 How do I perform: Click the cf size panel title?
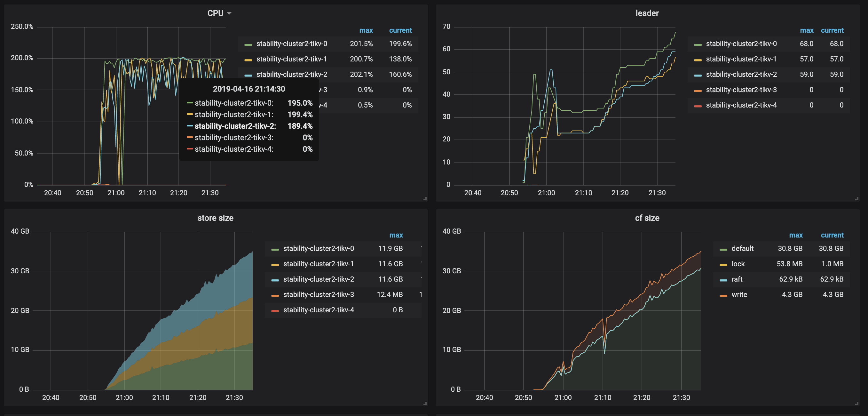[x=647, y=218]
